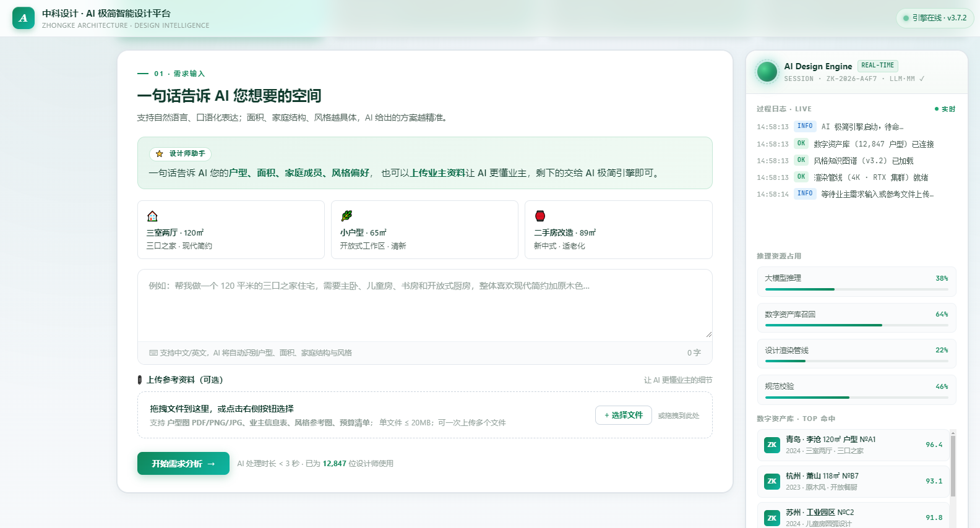The image size is (980, 528).
Task: Click the log line 渲染管线 就绪
Action: pos(856,177)
